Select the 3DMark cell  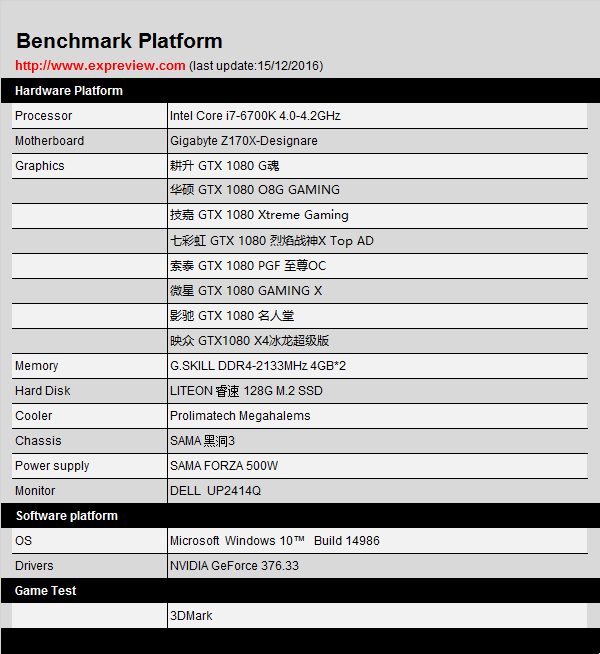click(377, 616)
